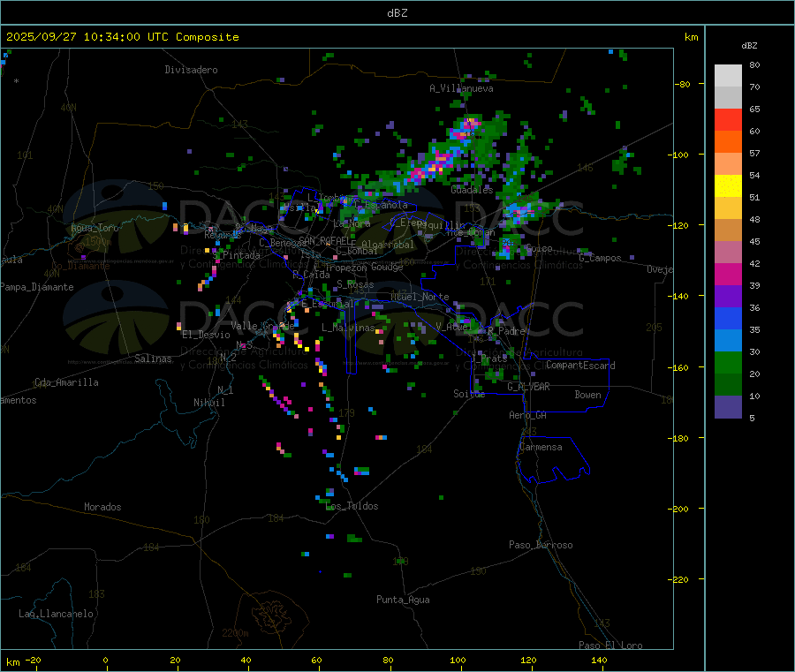This screenshot has height=672, width=795.
Task: Click the '140' km horizontal axis tick label
Action: click(x=599, y=660)
